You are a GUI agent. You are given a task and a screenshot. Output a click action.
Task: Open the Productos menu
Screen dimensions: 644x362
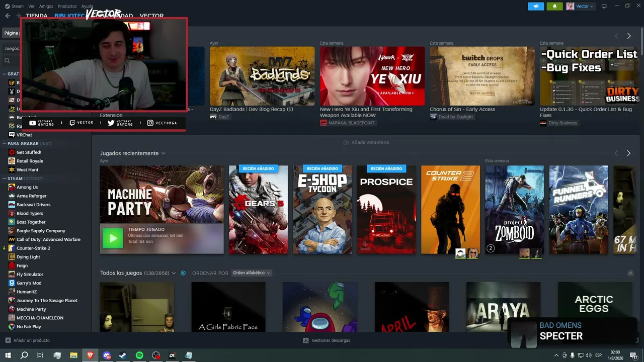point(67,6)
